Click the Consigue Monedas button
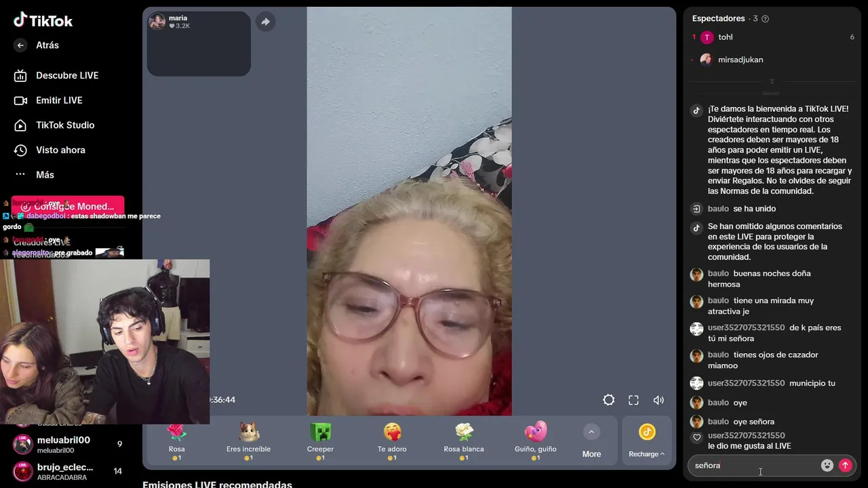Viewport: 868px width, 488px height. (68, 206)
